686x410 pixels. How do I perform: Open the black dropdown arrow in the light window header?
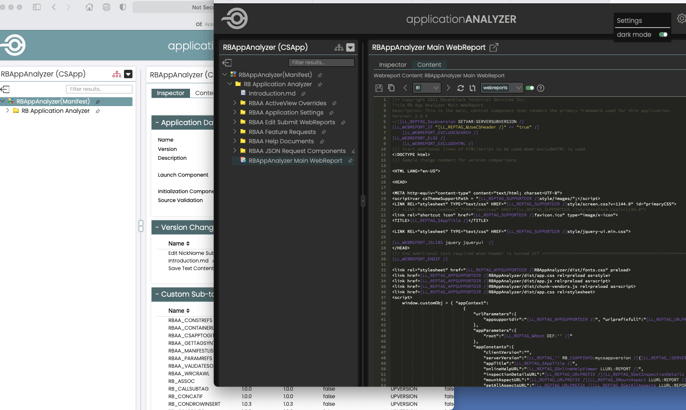pyautogui.click(x=128, y=74)
